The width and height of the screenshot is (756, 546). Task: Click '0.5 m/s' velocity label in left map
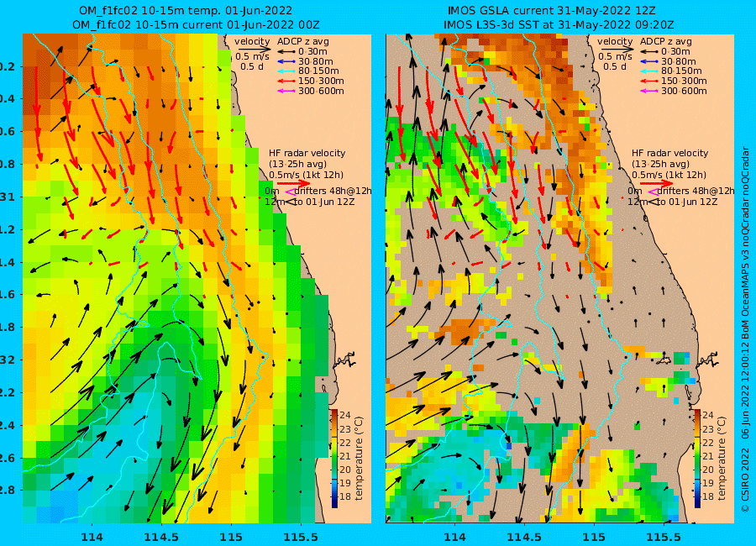[x=252, y=56]
